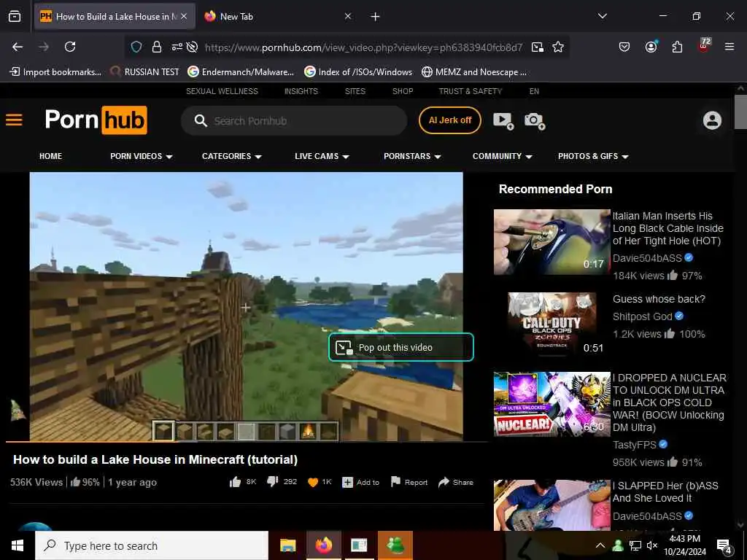Open a new tab with the plus button
Image resolution: width=747 pixels, height=560 pixels.
[x=376, y=17]
